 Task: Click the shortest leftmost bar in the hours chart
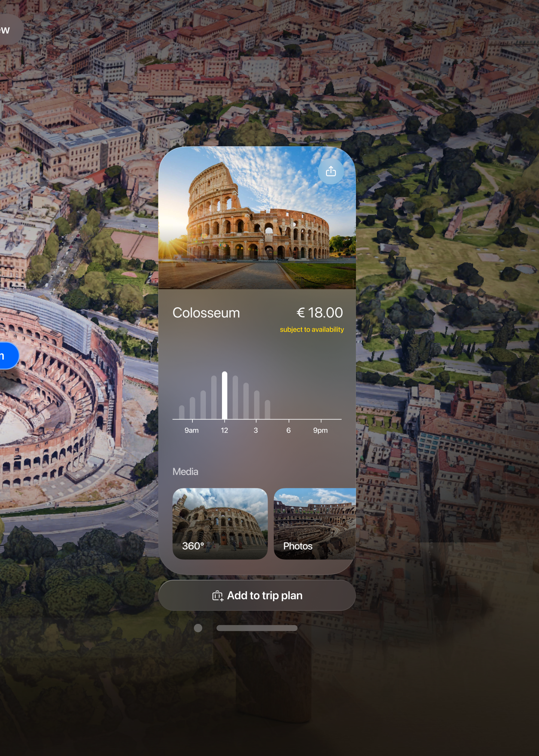pos(182,412)
